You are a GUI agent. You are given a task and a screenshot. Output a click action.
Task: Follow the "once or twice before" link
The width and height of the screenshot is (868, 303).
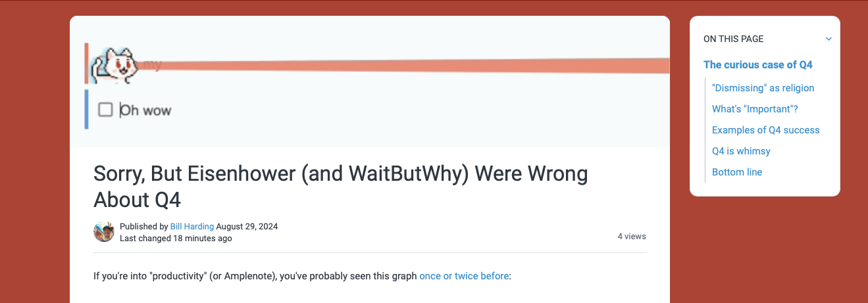pos(464,276)
